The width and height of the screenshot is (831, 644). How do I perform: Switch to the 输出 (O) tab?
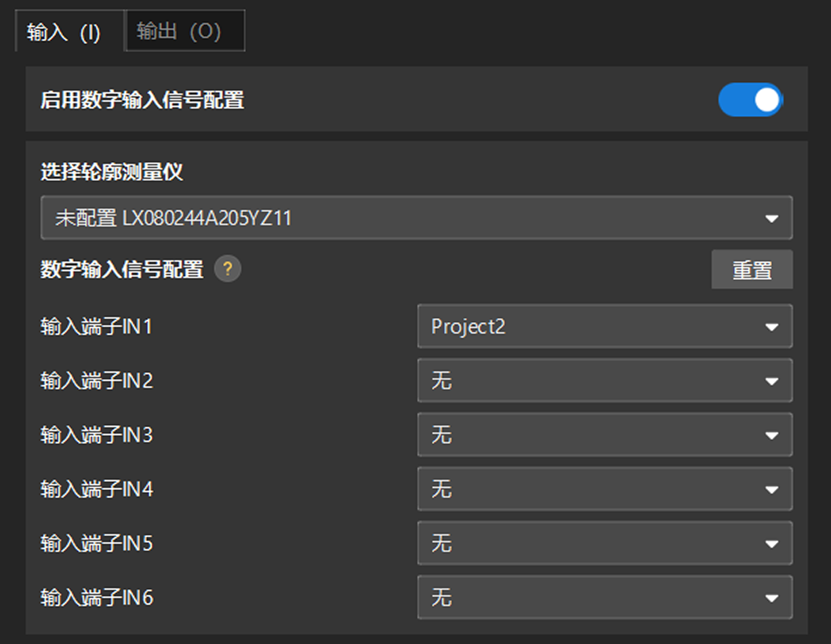[184, 30]
